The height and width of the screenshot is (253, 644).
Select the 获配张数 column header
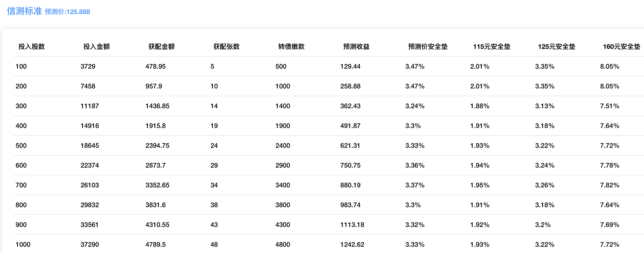click(x=226, y=47)
